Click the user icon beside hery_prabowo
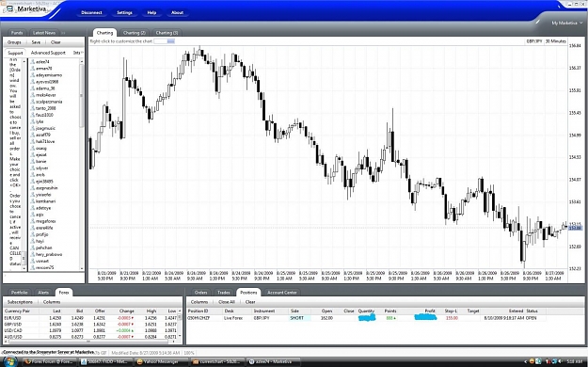 pos(33,254)
